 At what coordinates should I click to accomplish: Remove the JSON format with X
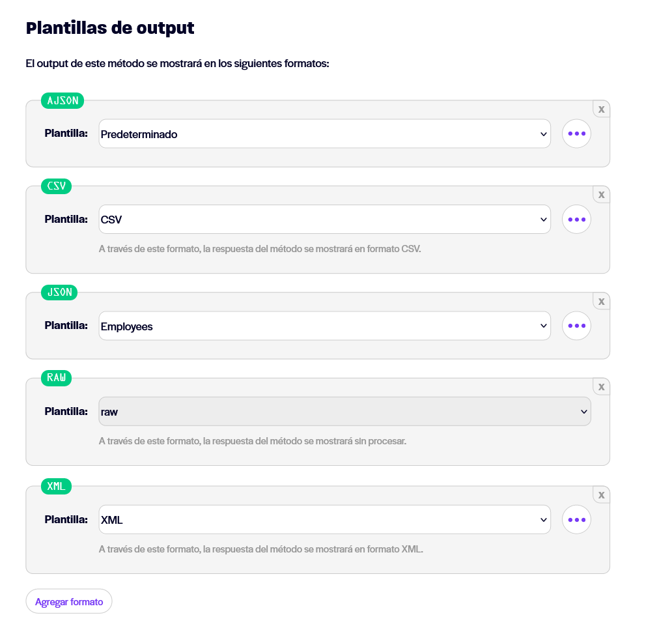pyautogui.click(x=601, y=301)
